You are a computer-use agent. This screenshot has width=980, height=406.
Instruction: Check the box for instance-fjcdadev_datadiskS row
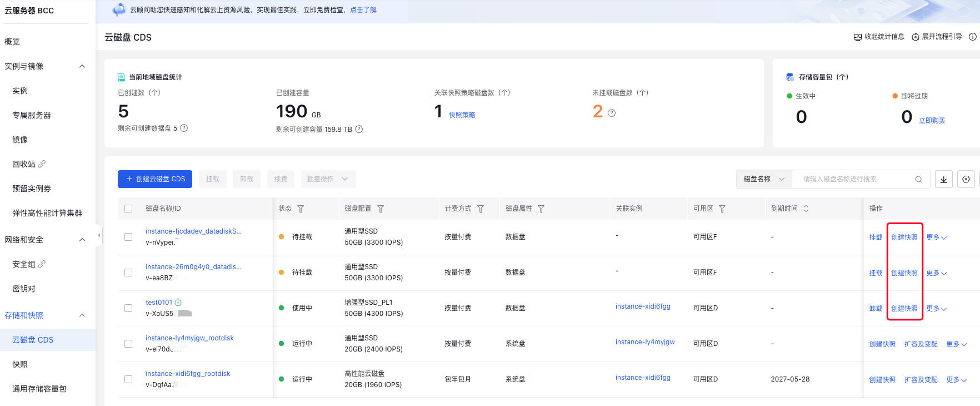point(128,237)
